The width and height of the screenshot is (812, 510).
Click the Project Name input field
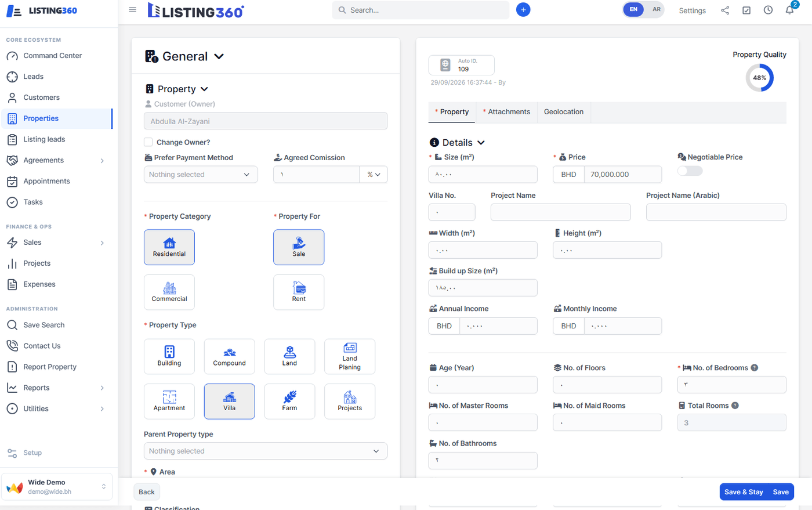[560, 212]
